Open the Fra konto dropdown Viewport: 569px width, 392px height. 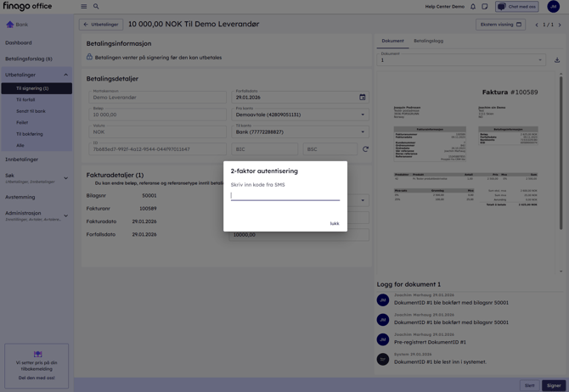(x=300, y=115)
